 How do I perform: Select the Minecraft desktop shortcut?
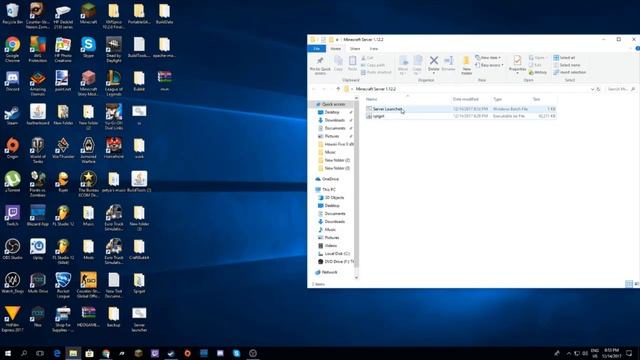coord(88,13)
